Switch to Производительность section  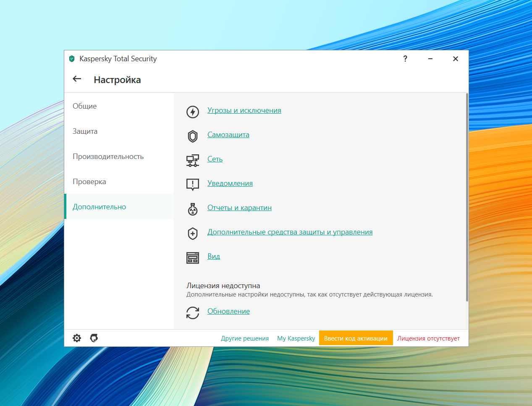[x=119, y=156]
